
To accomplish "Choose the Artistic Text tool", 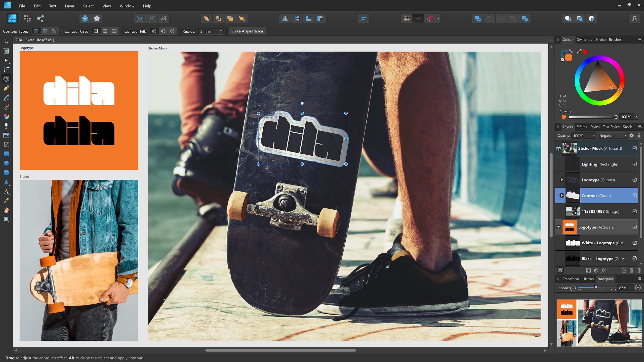I will (x=6, y=192).
